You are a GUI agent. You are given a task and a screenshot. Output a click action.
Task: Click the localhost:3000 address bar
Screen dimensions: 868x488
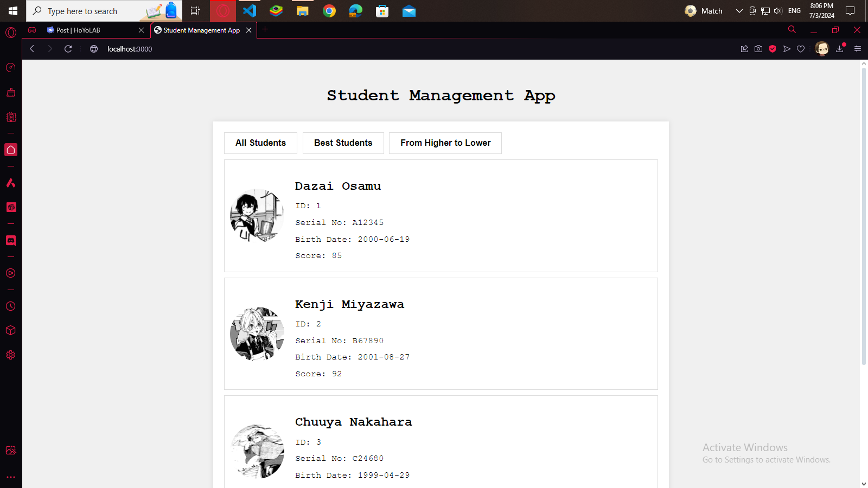point(130,49)
